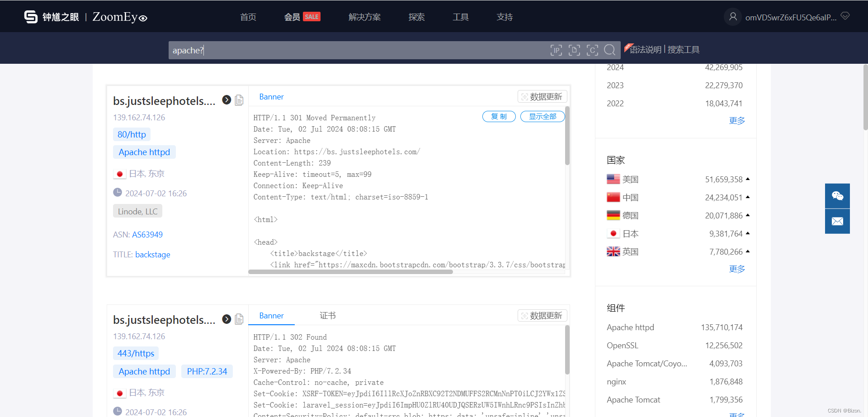Click the bracketed C icon in search bar
This screenshot has width=868, height=417.
click(592, 50)
